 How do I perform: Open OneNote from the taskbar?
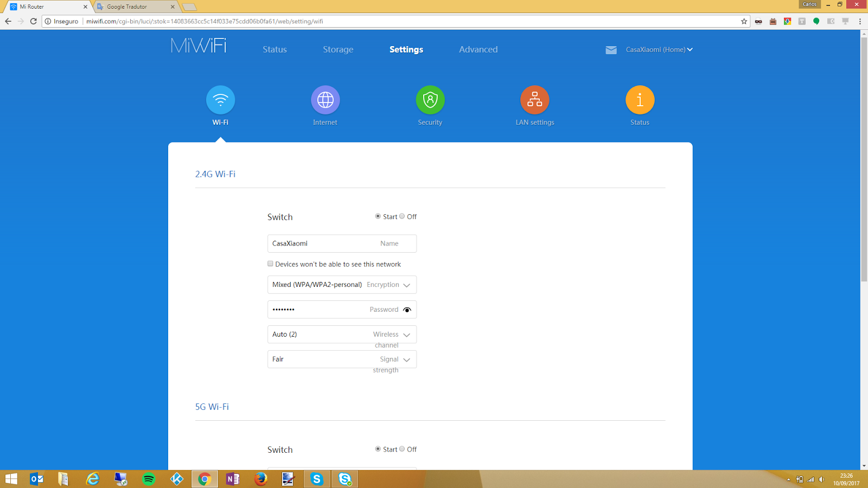tap(233, 479)
